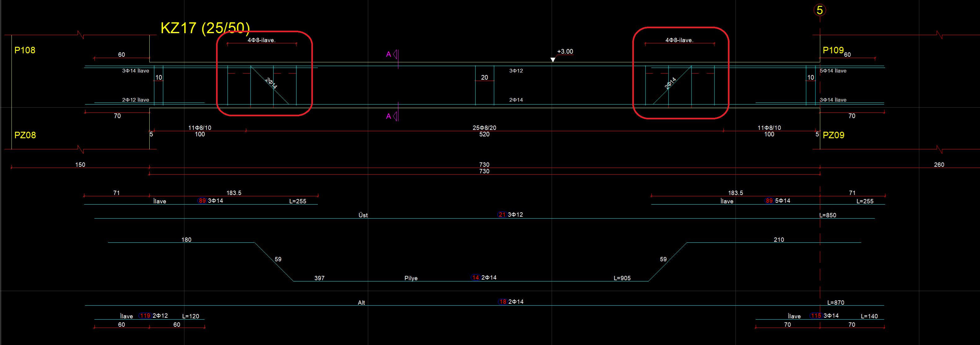
Task: Select the P108 column label
Action: [x=25, y=50]
